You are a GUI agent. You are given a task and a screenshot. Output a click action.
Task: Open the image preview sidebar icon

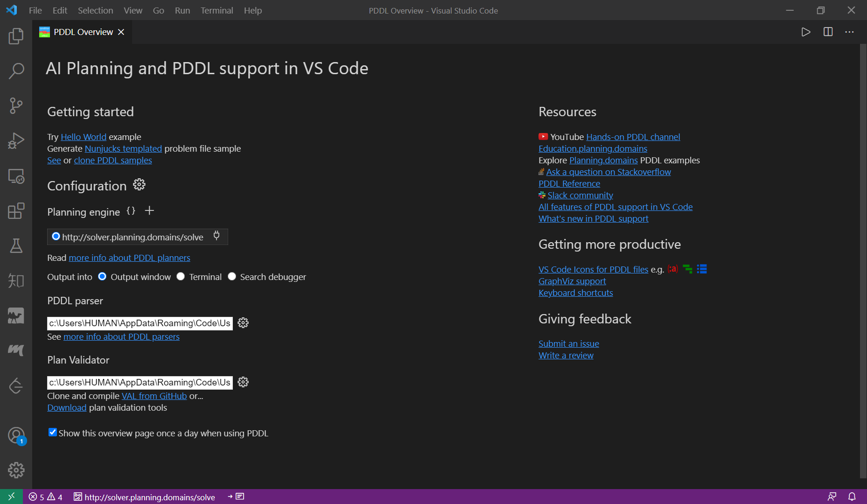16,316
